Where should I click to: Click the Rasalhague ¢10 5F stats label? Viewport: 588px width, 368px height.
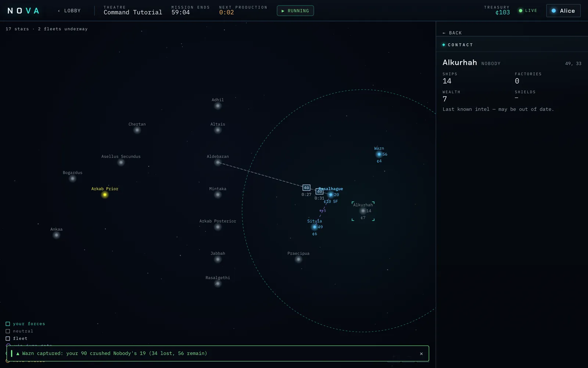331,202
